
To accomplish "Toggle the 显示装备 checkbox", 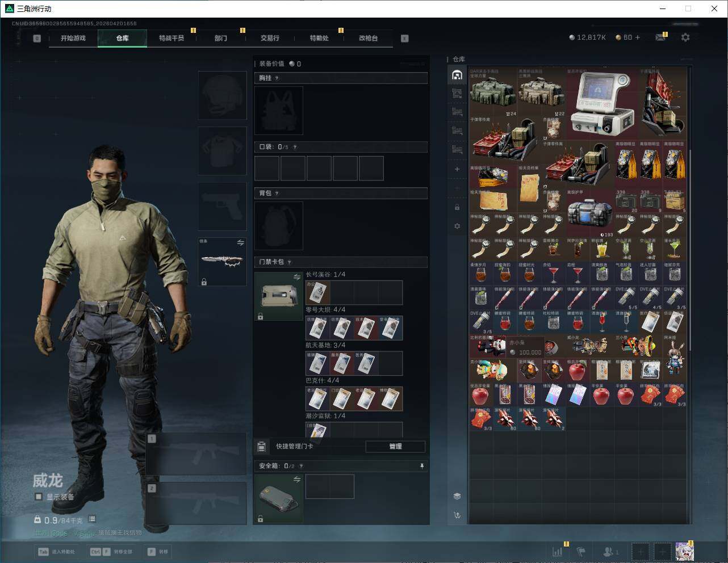I will pyautogui.click(x=39, y=497).
